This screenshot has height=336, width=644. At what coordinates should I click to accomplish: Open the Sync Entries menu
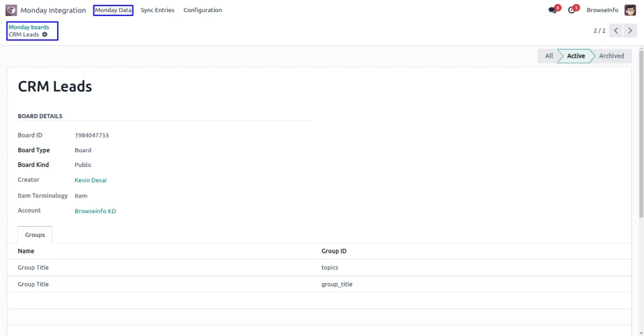click(x=157, y=10)
